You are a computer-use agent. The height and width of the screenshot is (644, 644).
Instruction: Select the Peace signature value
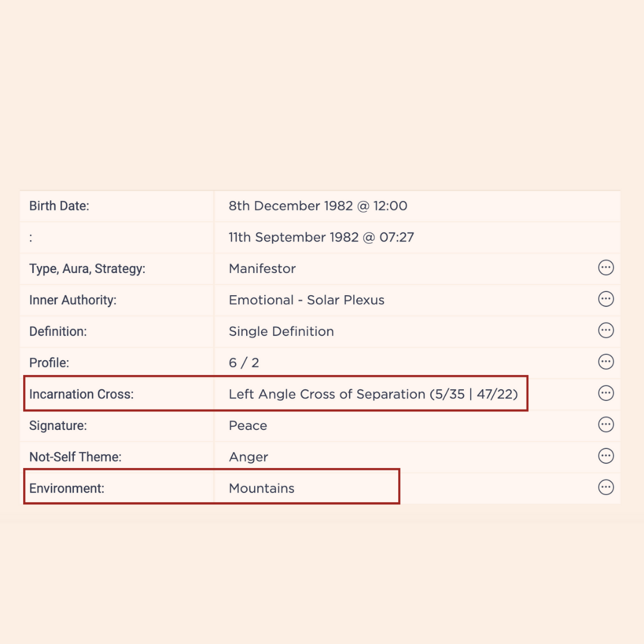pos(247,426)
